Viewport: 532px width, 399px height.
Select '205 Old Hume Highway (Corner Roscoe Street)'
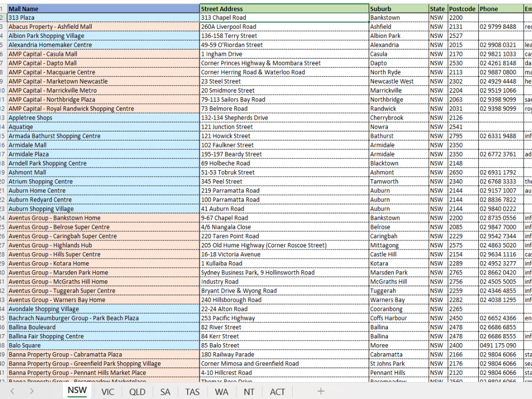click(284, 245)
